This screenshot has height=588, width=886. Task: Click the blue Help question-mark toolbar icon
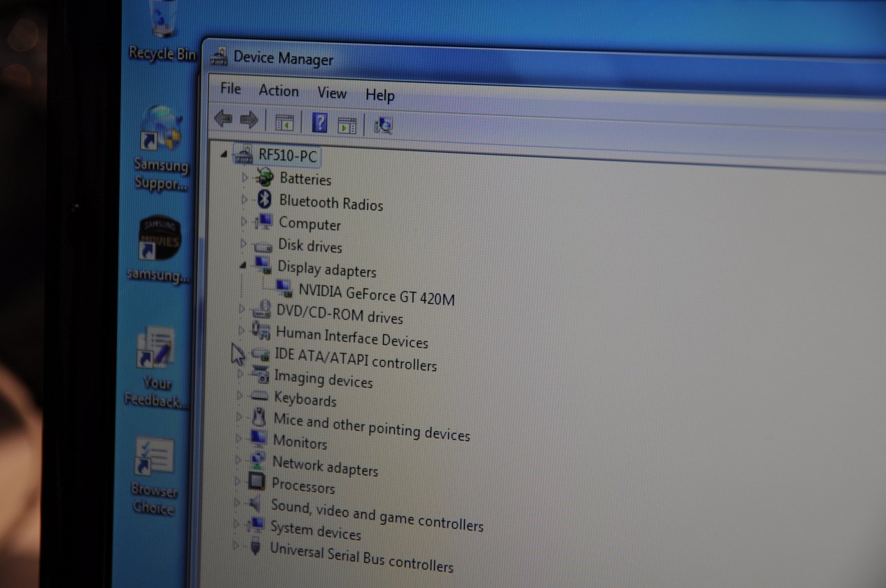[319, 123]
